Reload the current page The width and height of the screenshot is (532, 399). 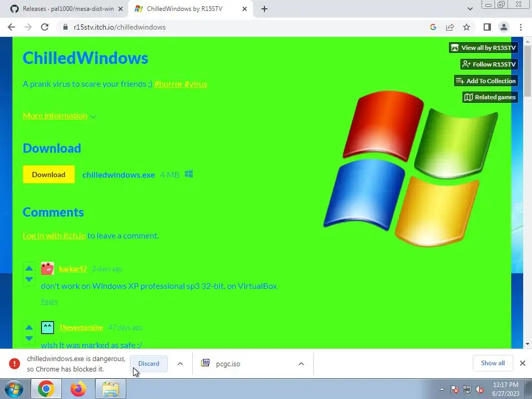(45, 27)
